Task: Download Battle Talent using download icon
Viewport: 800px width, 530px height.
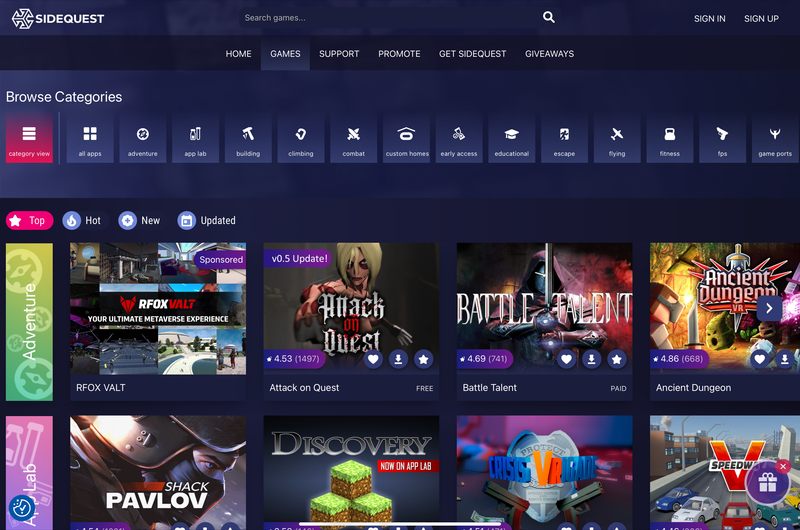Action: pyautogui.click(x=591, y=359)
